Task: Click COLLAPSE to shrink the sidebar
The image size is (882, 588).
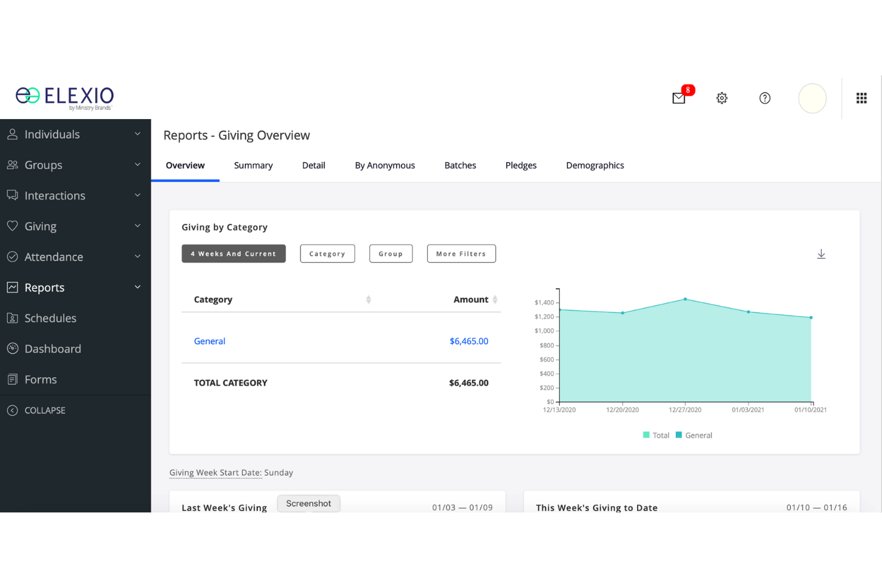Action: coord(45,410)
